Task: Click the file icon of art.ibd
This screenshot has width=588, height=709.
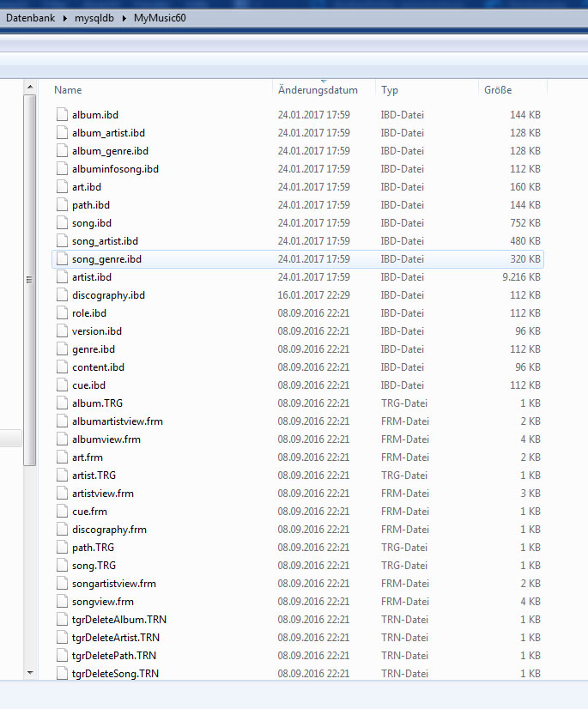Action: (x=62, y=187)
